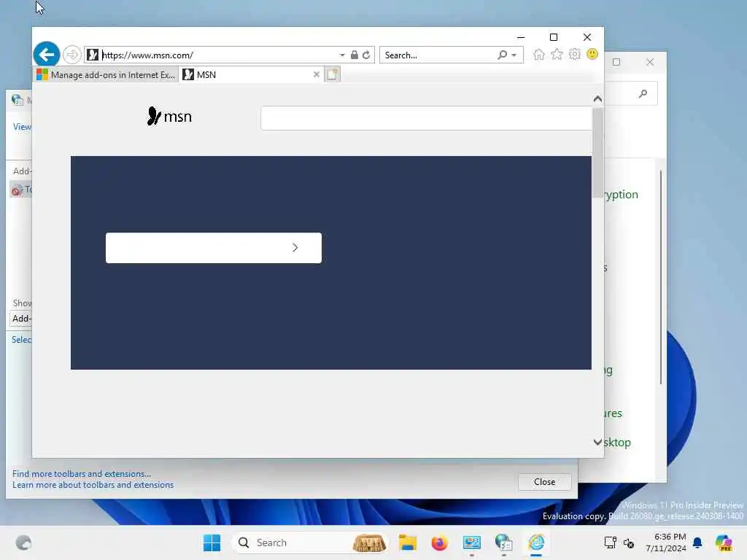
Task: Open a new tab
Action: click(x=332, y=74)
